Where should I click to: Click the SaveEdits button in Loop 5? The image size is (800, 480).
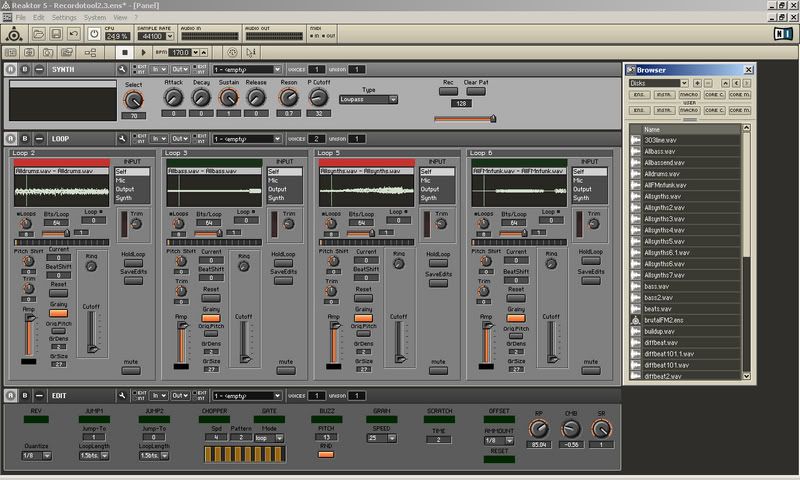click(438, 283)
